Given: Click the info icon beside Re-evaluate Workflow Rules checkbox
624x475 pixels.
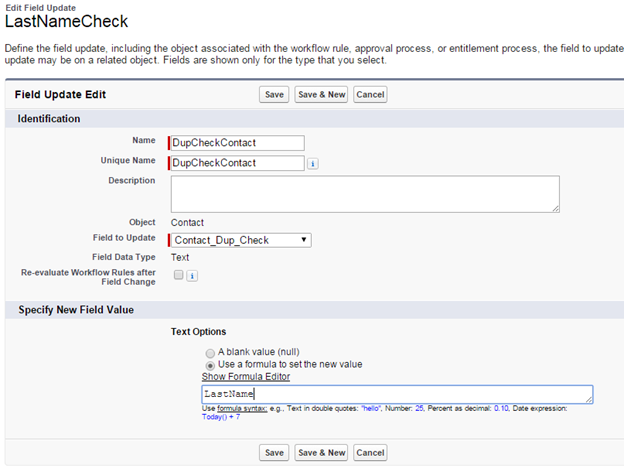Looking at the screenshot, I should [192, 276].
